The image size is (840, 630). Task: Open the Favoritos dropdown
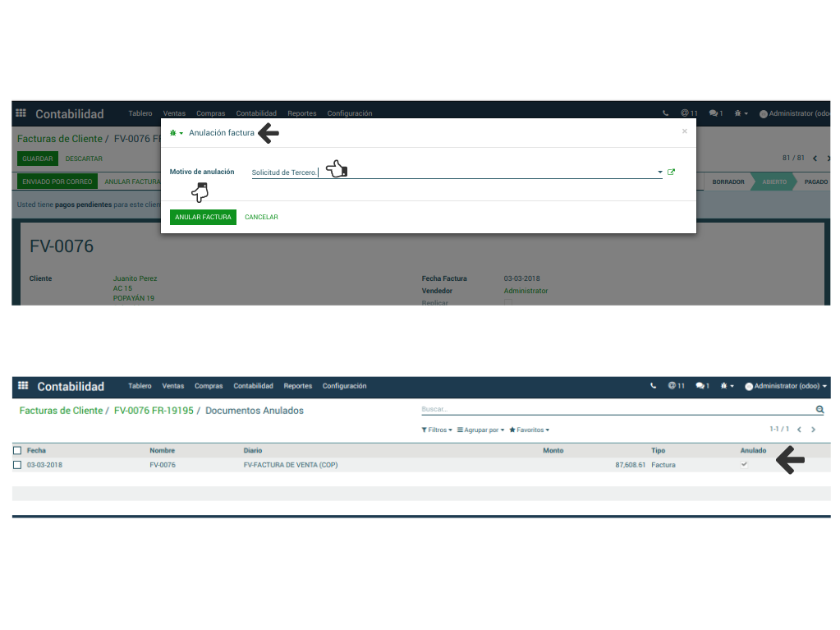[x=530, y=430]
